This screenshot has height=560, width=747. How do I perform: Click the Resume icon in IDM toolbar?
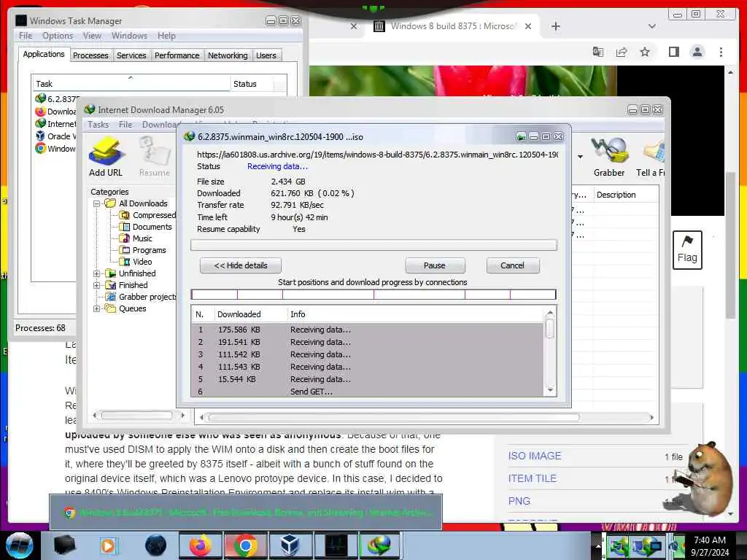click(155, 152)
